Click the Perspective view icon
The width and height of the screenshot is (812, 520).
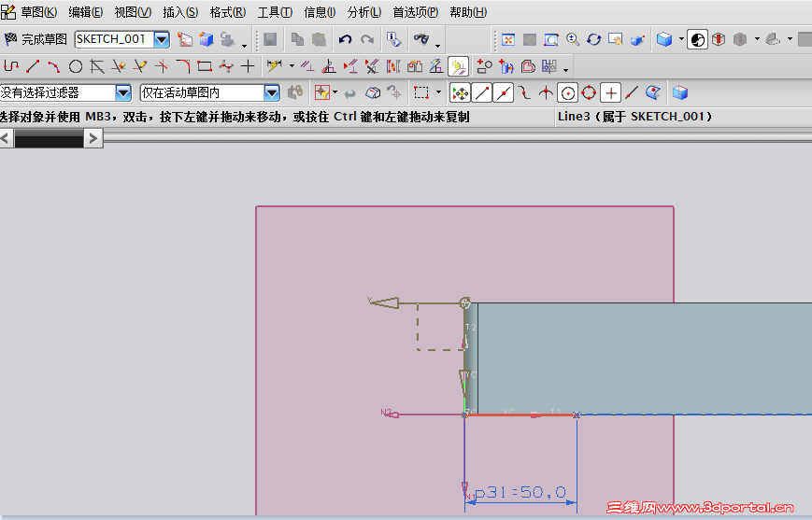tap(637, 40)
